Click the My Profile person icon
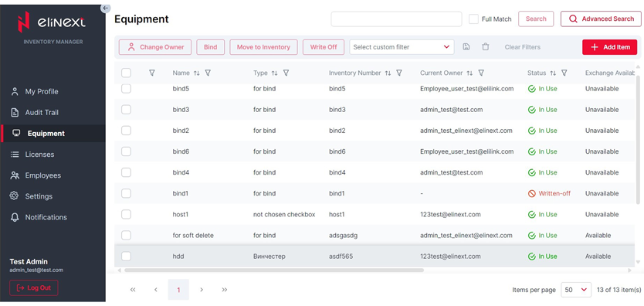The height and width of the screenshot is (306, 644). pyautogui.click(x=15, y=92)
